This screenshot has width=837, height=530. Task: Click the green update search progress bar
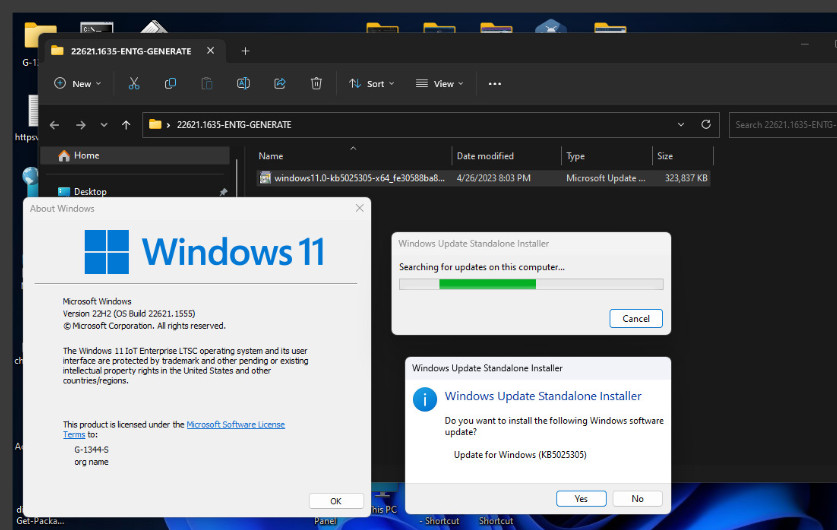pos(531,284)
